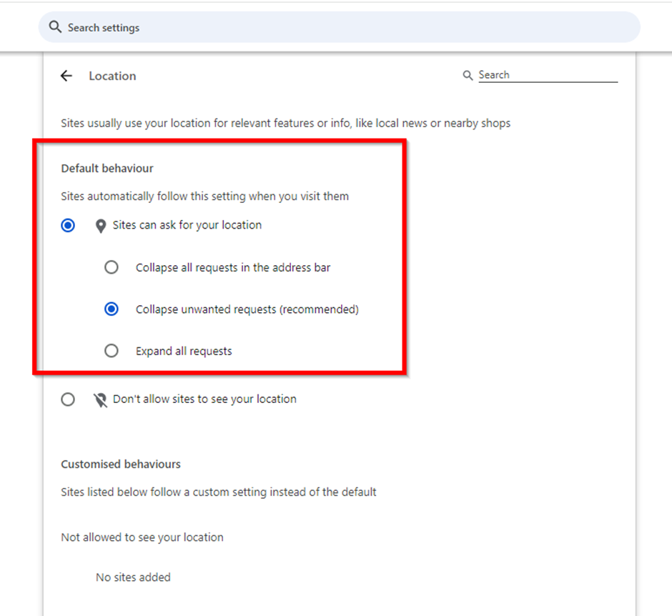
Task: Select Don't allow sites to see your location
Action: [68, 399]
